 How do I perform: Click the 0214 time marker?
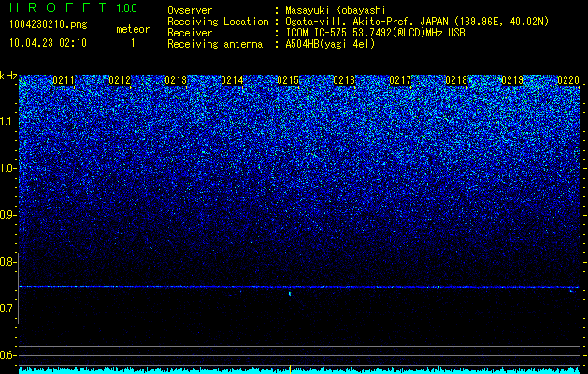pyautogui.click(x=232, y=79)
